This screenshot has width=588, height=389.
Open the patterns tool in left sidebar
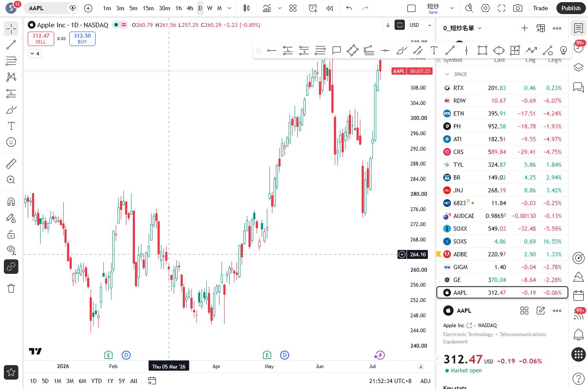11,77
